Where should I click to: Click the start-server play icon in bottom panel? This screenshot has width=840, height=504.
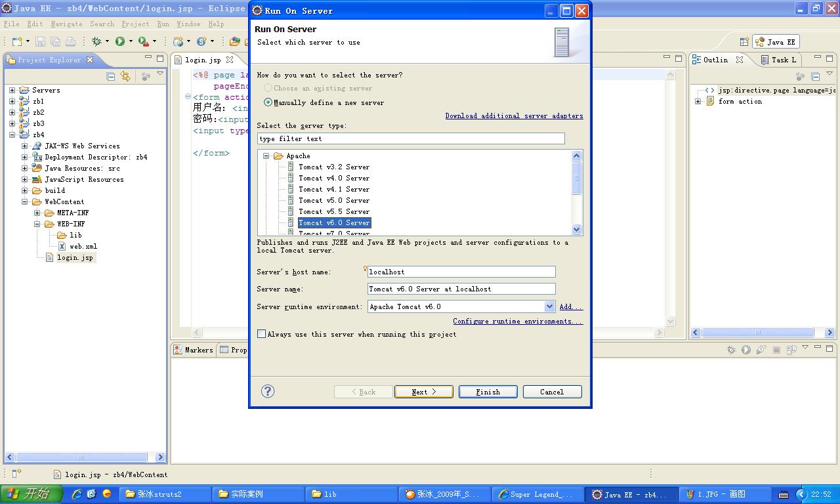pos(746,350)
